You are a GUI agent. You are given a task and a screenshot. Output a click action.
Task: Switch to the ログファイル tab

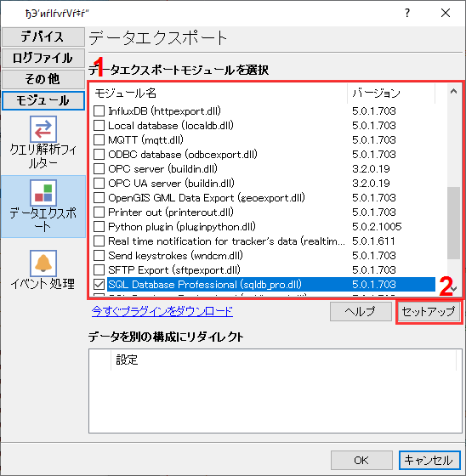point(43,58)
